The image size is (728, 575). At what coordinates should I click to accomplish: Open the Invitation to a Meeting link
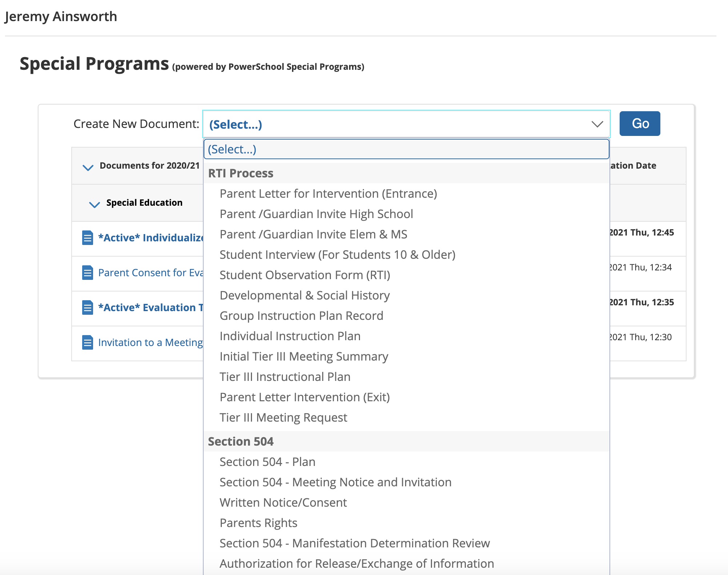click(x=150, y=342)
